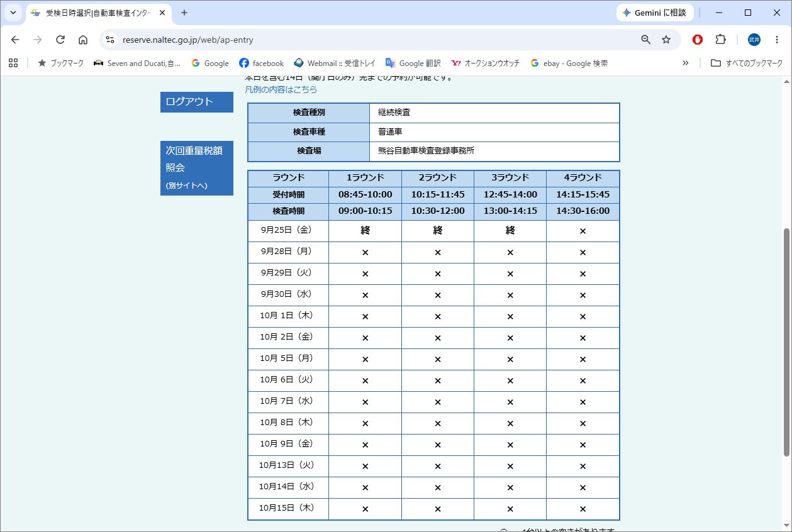This screenshot has width=792, height=532.
Task: Reload the page with the refresh icon
Action: (60, 40)
